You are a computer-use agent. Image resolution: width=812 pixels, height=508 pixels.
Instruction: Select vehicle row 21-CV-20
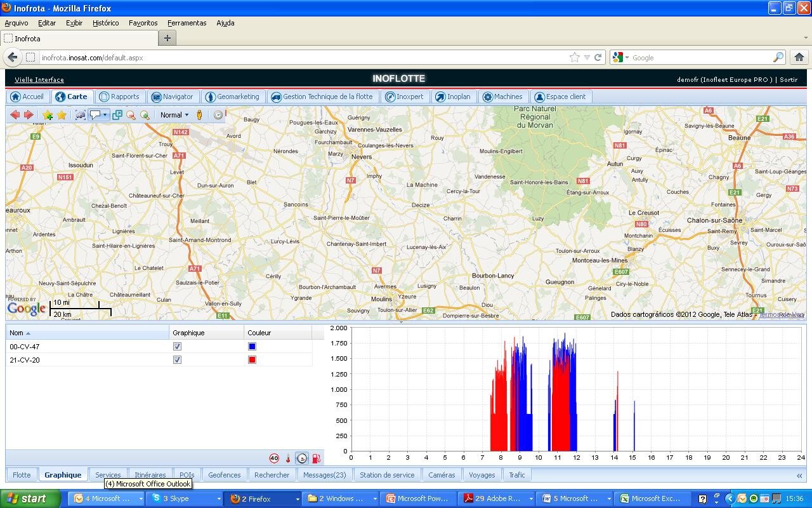(x=159, y=359)
